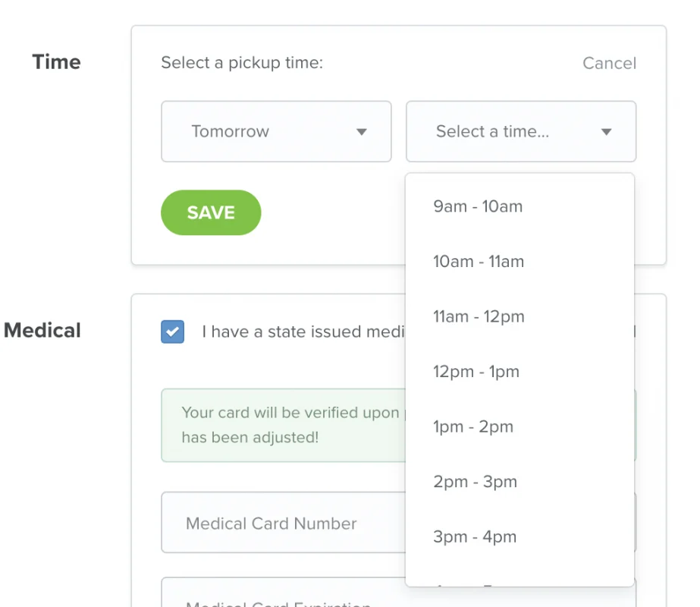Collapse the Select a time dropdown
The width and height of the screenshot is (700, 607).
click(x=521, y=131)
